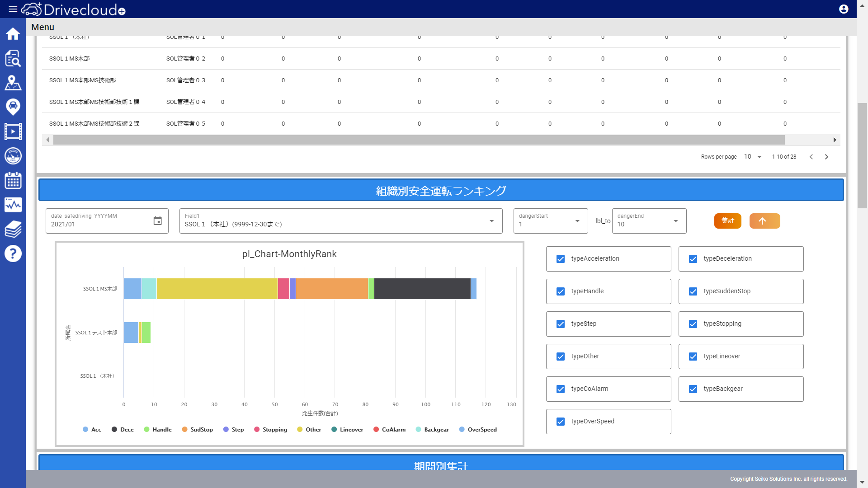Uncheck the typeStep checkbox
Image resolution: width=868 pixels, height=488 pixels.
click(x=561, y=324)
